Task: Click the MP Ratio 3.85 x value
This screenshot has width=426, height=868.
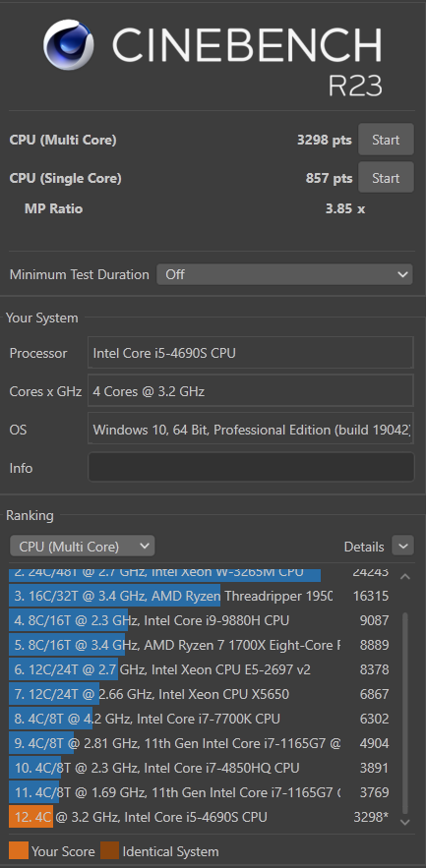Action: (345, 208)
